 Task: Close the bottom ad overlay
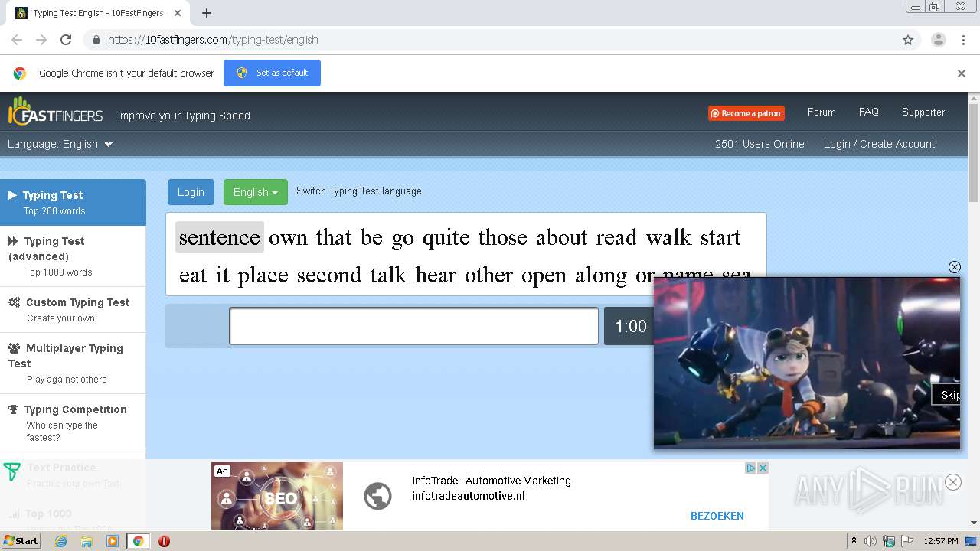coord(953,482)
